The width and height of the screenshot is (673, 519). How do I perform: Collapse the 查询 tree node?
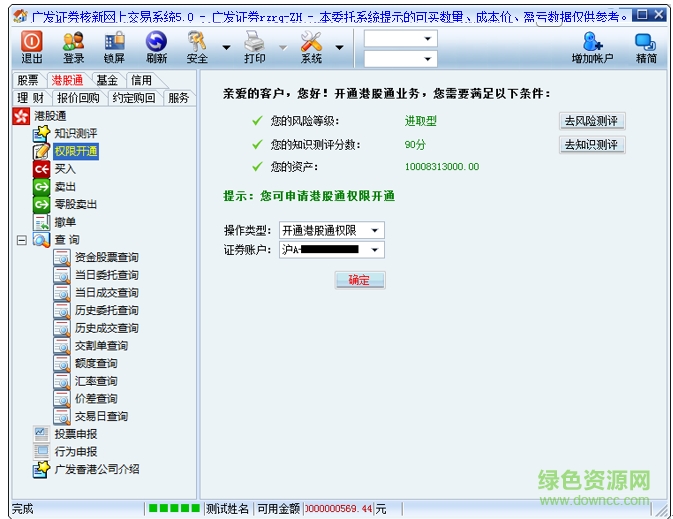(21, 240)
